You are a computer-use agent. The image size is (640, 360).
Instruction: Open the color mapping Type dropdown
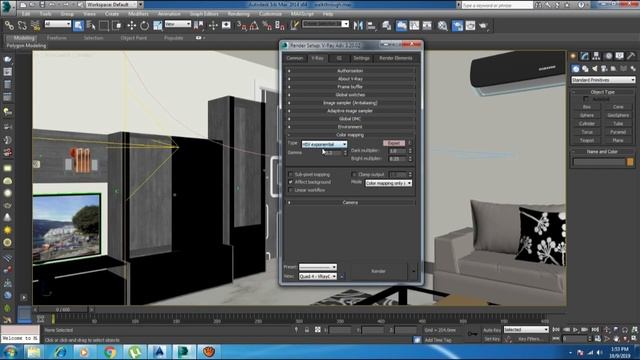(x=324, y=144)
